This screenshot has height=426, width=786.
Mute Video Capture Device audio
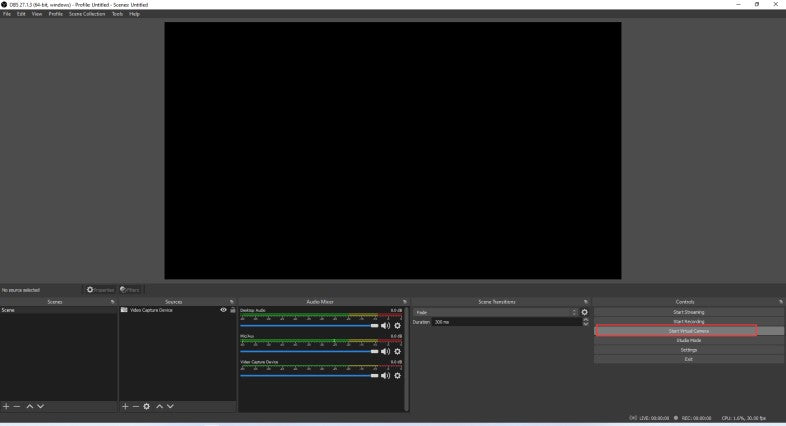click(x=386, y=376)
